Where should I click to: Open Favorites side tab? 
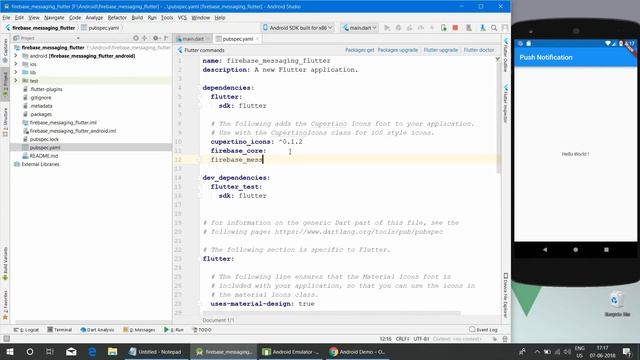pyautogui.click(x=5, y=305)
